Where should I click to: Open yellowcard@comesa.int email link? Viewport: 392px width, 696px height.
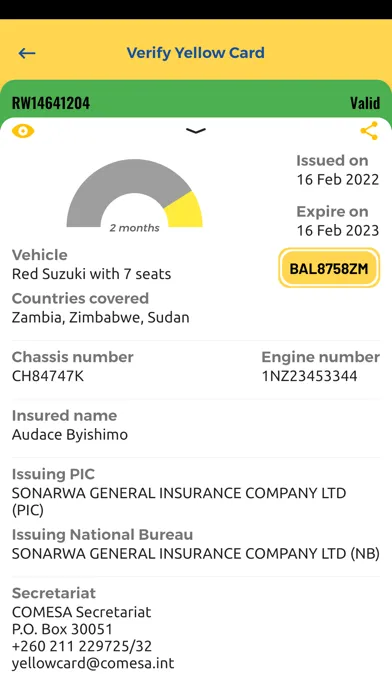[93, 663]
